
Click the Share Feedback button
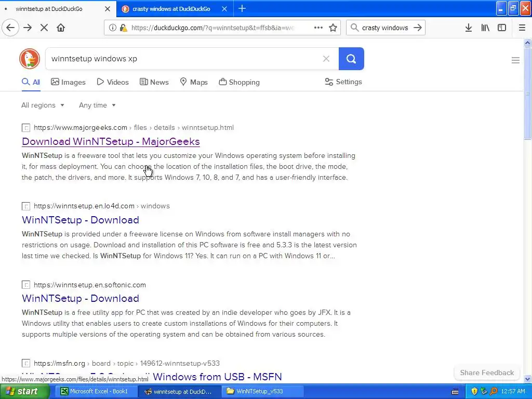pyautogui.click(x=487, y=373)
